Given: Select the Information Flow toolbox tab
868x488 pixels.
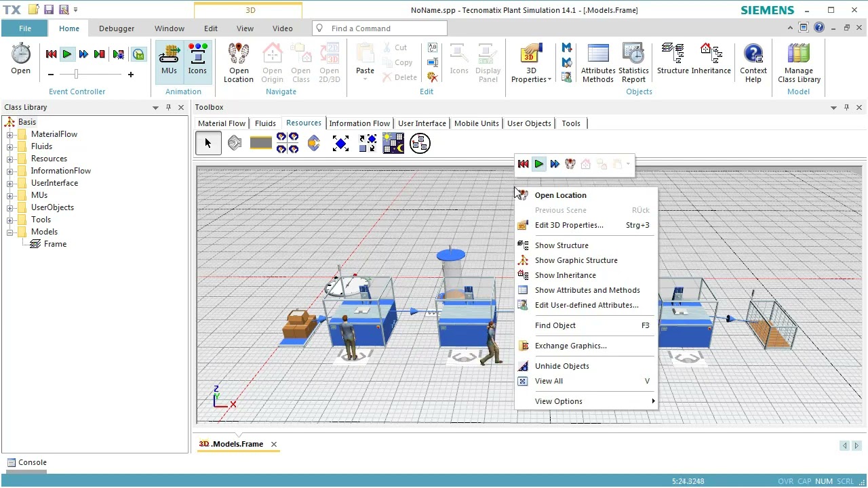Looking at the screenshot, I should click(359, 123).
